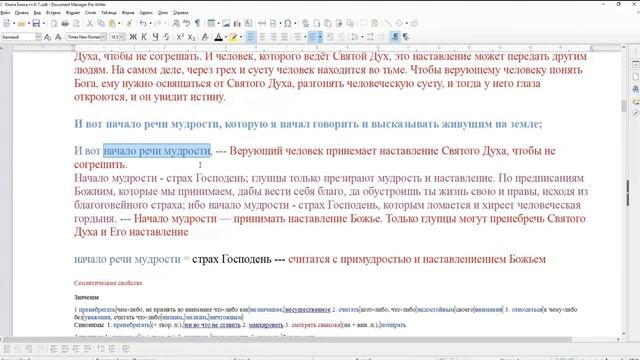Expand the highlight color dropdown arrow
The width and height of the screenshot is (640, 360).
[241, 37]
